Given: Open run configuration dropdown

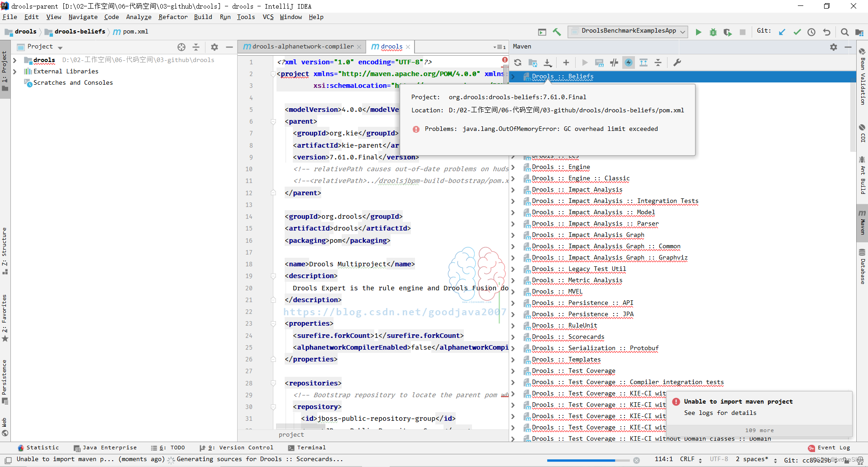Looking at the screenshot, I should [628, 31].
